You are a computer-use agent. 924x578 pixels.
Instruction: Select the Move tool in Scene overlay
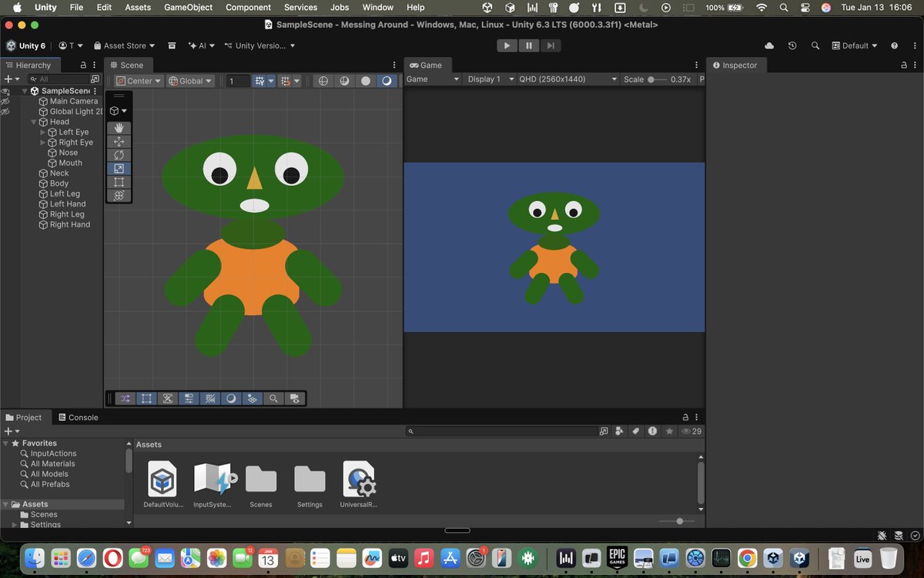(119, 142)
